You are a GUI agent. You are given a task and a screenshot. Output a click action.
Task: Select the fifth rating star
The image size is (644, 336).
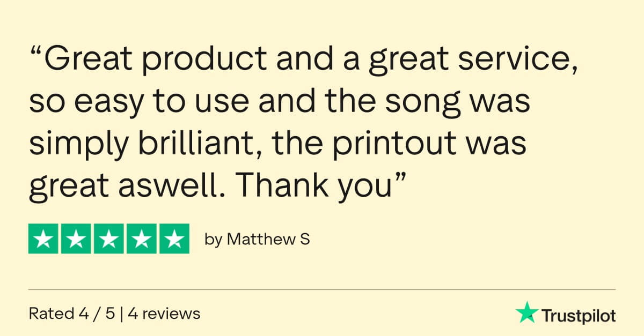pos(174,238)
